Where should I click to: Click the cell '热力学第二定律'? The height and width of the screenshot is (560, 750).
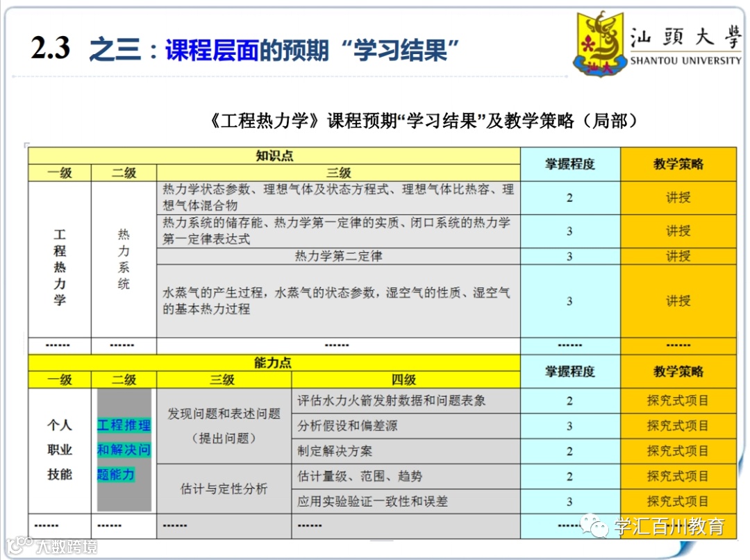339,256
